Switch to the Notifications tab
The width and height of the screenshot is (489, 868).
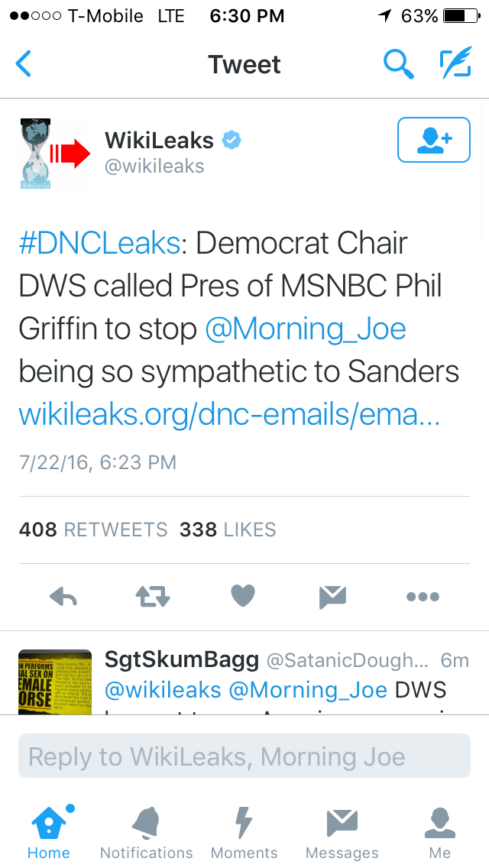147,833
